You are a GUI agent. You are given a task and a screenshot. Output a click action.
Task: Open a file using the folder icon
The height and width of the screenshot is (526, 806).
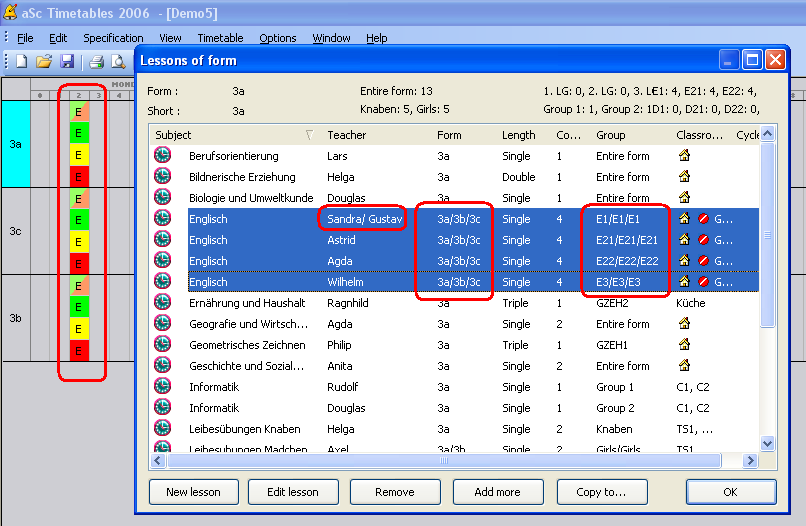pos(44,62)
